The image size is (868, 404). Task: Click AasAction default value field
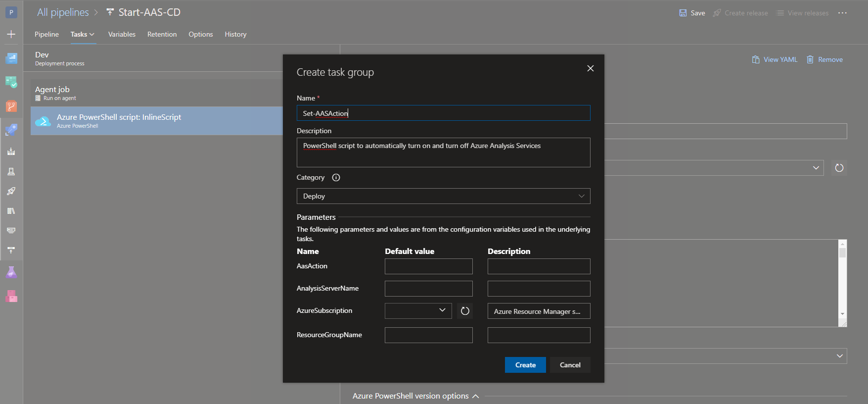(x=428, y=266)
